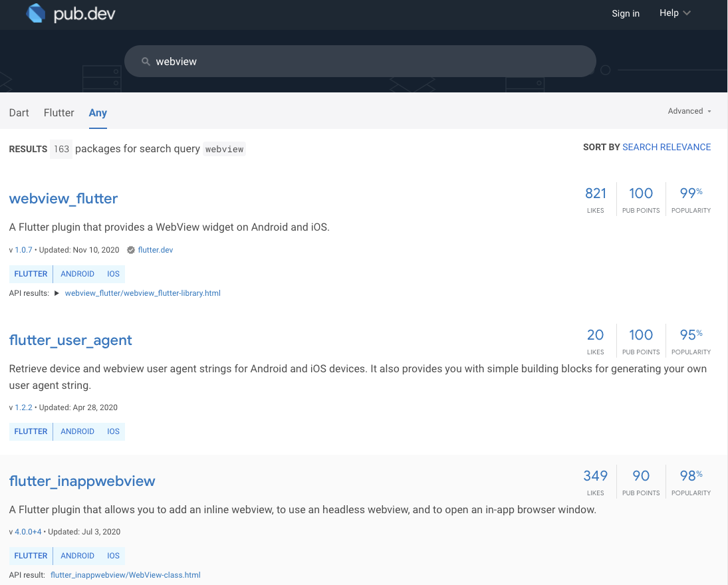Click the 163 results count
This screenshot has height=585, width=728.
click(x=61, y=149)
